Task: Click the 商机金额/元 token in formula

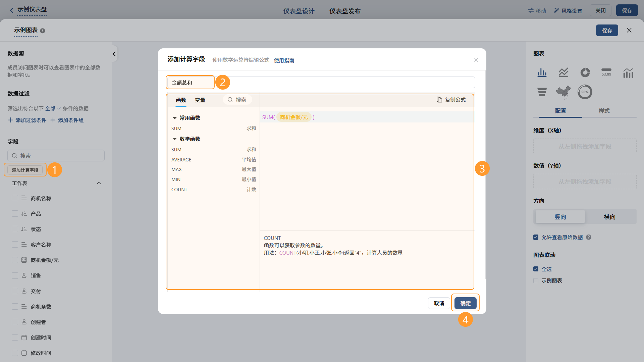Action: coord(294,117)
